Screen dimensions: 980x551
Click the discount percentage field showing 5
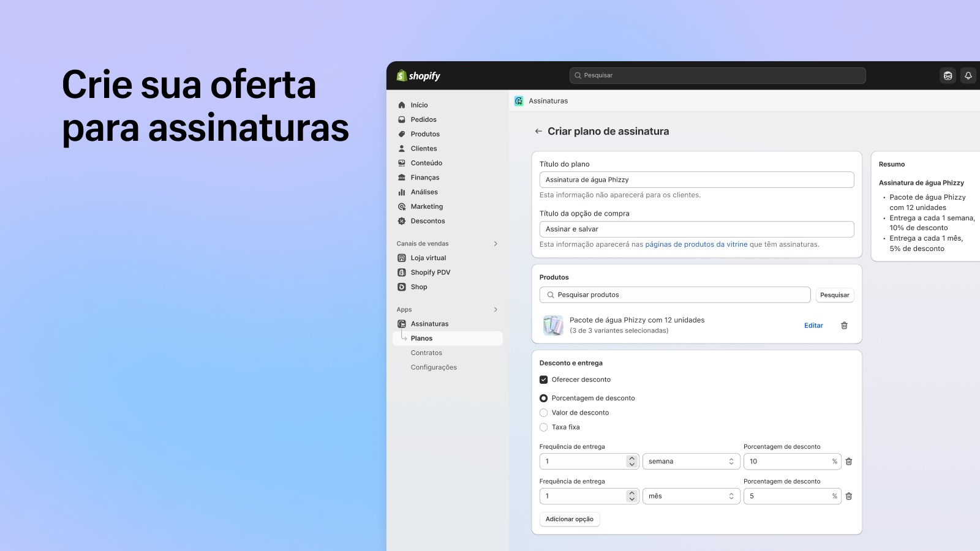pyautogui.click(x=792, y=497)
